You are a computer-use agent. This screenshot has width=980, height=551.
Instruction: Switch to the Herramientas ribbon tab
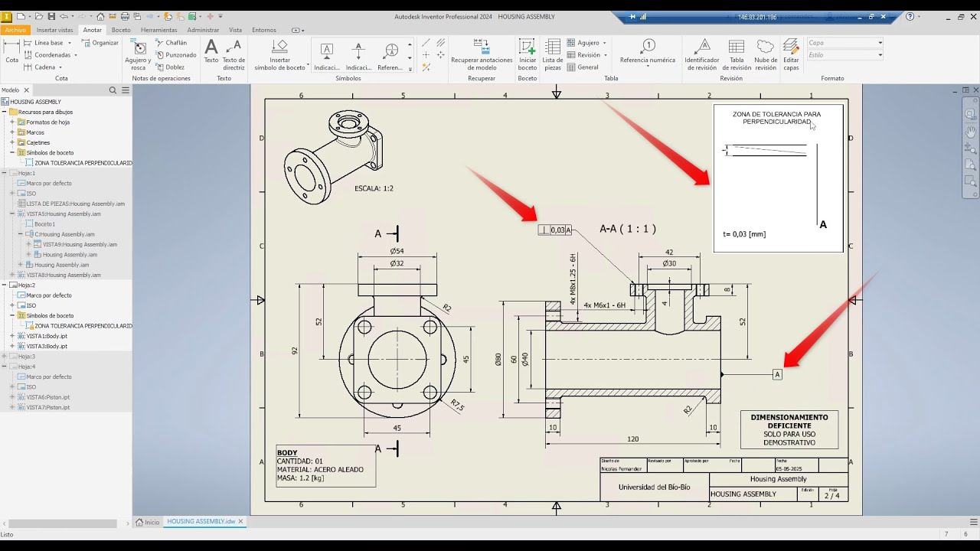click(158, 30)
